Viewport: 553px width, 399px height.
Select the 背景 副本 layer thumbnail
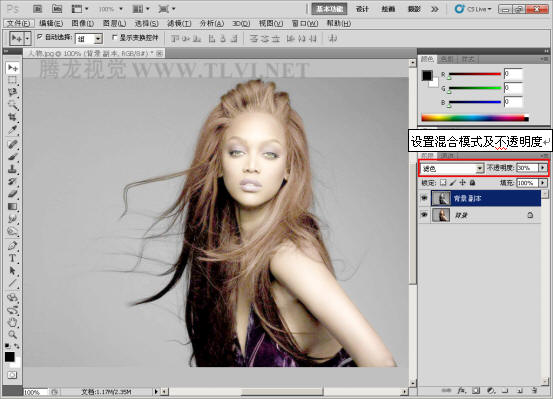click(x=441, y=199)
